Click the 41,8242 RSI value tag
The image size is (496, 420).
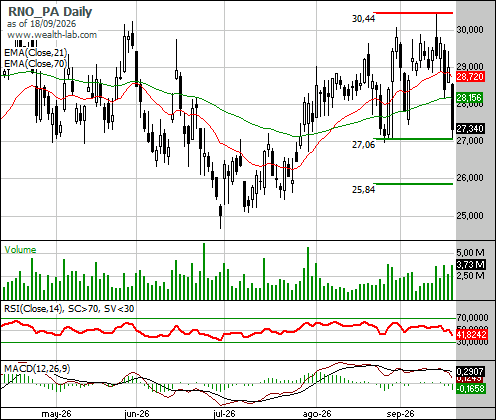[x=472, y=334]
